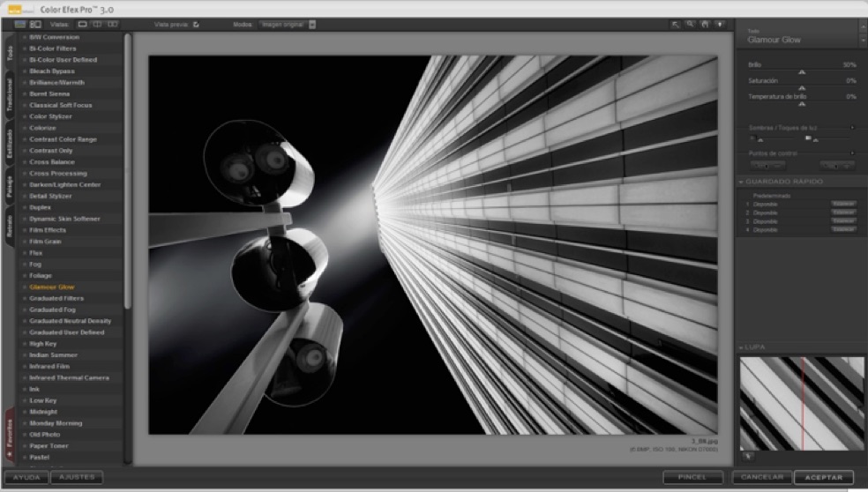The width and height of the screenshot is (868, 492).
Task: Select the Infrared Film filter
Action: click(50, 366)
